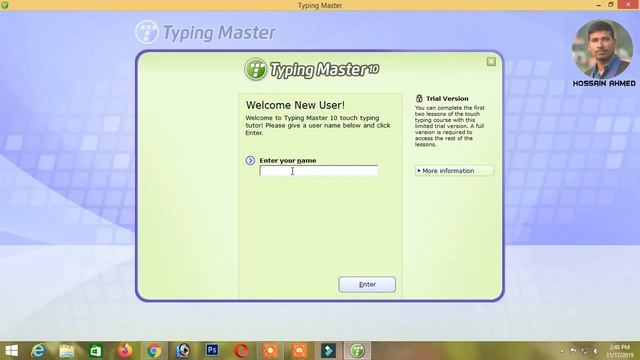This screenshot has height=360, width=640.
Task: Open the Windows Start button
Action: 11,351
